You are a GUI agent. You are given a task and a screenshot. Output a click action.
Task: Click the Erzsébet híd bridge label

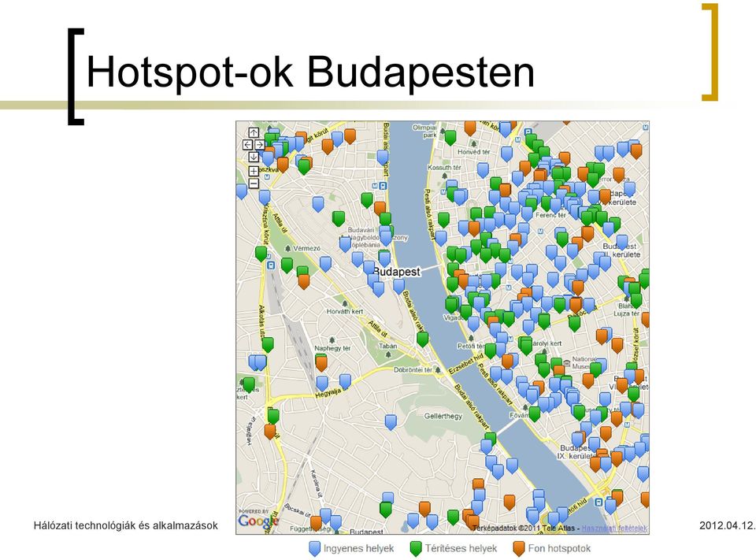click(465, 364)
